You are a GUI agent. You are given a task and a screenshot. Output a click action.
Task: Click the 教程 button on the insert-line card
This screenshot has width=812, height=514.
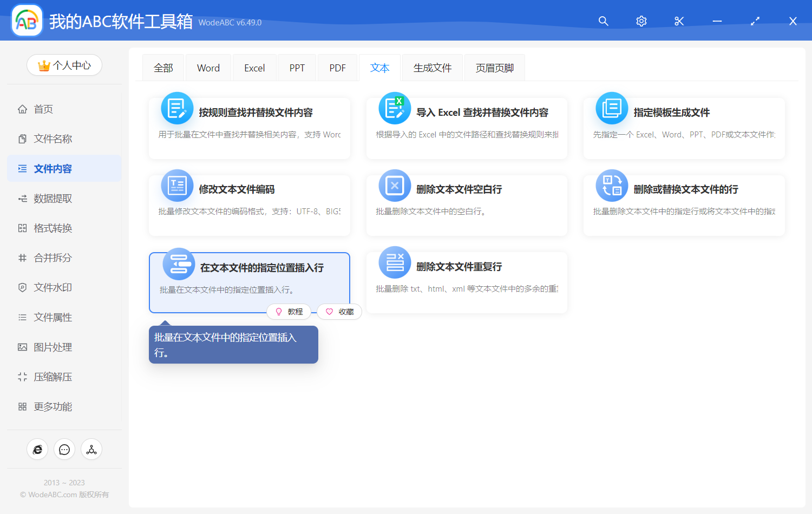coord(289,311)
